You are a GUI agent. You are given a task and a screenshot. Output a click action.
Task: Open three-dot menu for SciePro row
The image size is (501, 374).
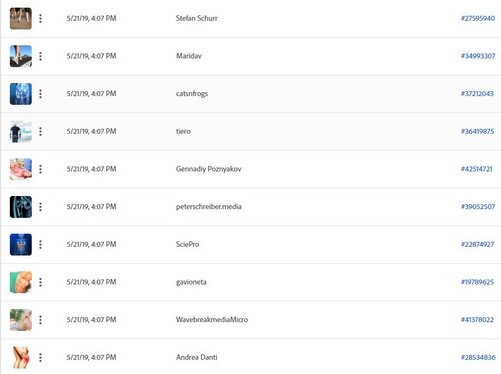(x=40, y=244)
